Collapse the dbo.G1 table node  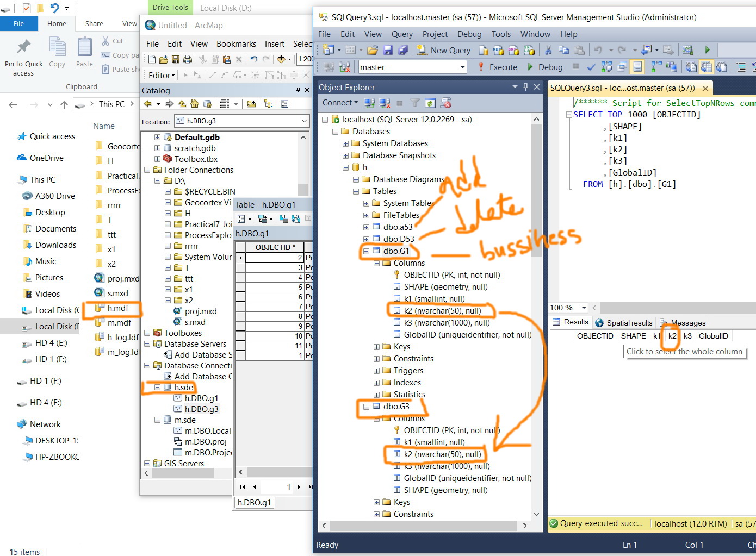[367, 251]
